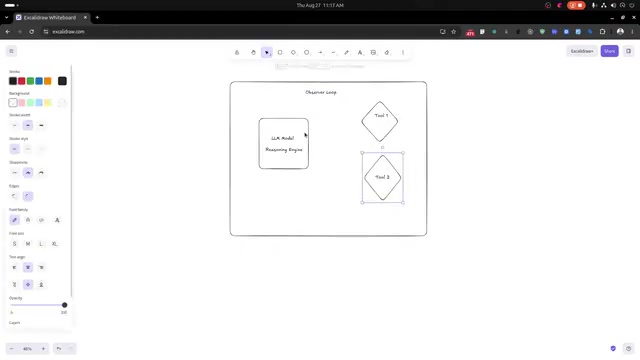Set font size to XL
The height and width of the screenshot is (360, 640).
[x=54, y=244]
